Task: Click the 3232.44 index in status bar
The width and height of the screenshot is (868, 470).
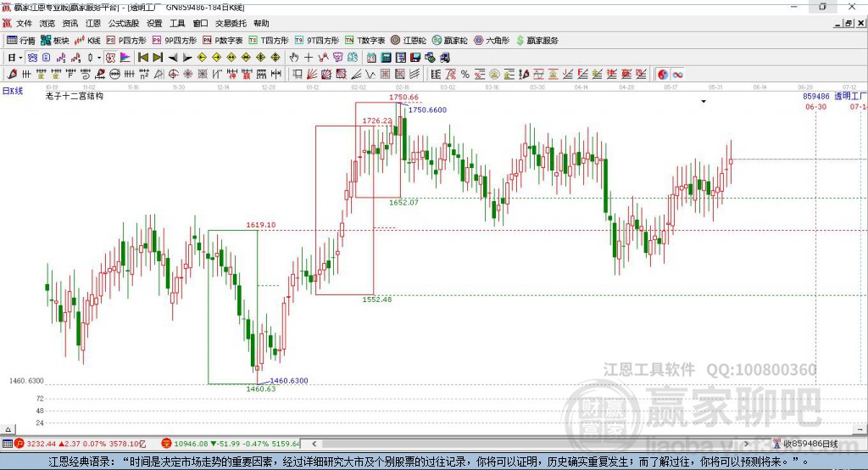Action: click(x=41, y=444)
